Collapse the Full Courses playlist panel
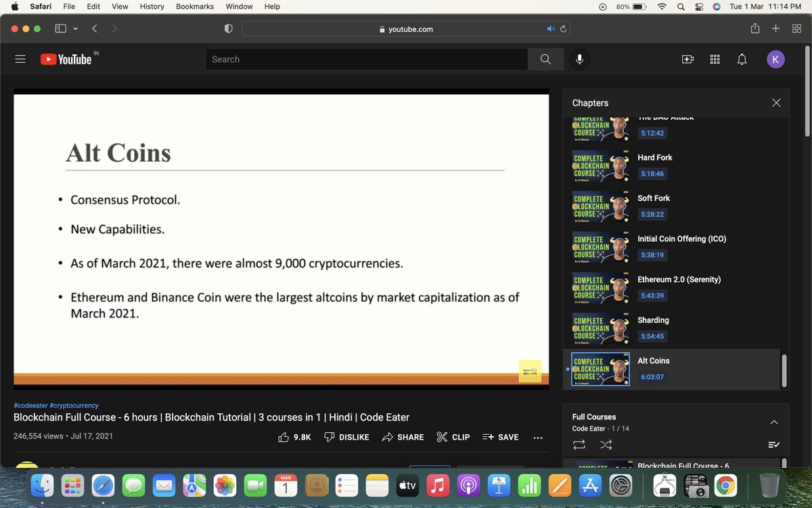The width and height of the screenshot is (812, 508). pos(774,422)
